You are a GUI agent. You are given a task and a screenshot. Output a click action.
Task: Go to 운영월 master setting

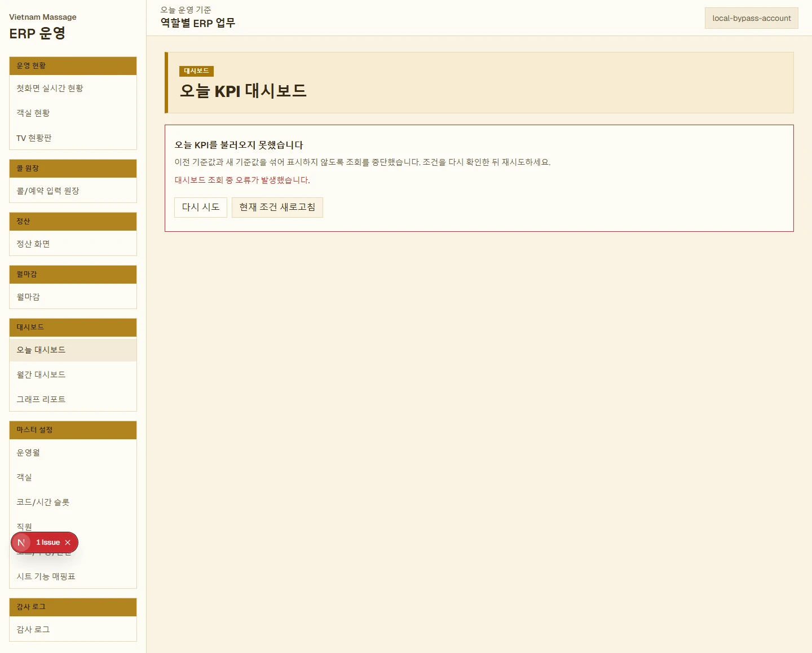click(x=73, y=452)
